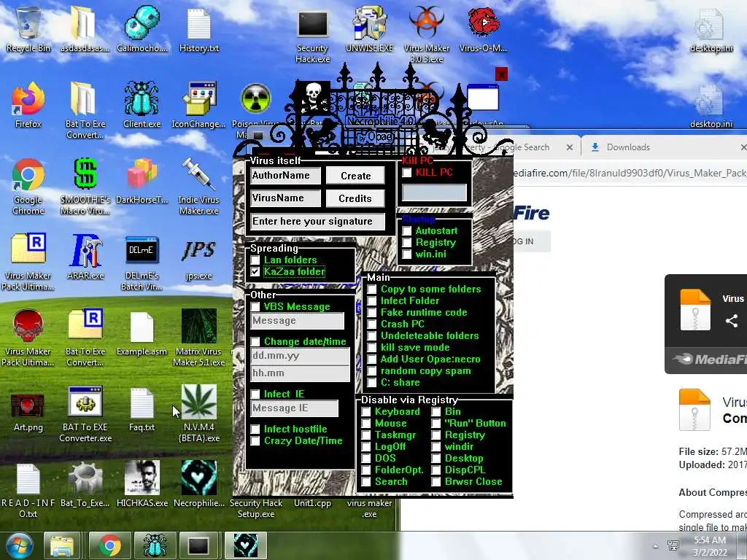
Task: Open the Recycle Bin desktop icon
Action: [28, 29]
